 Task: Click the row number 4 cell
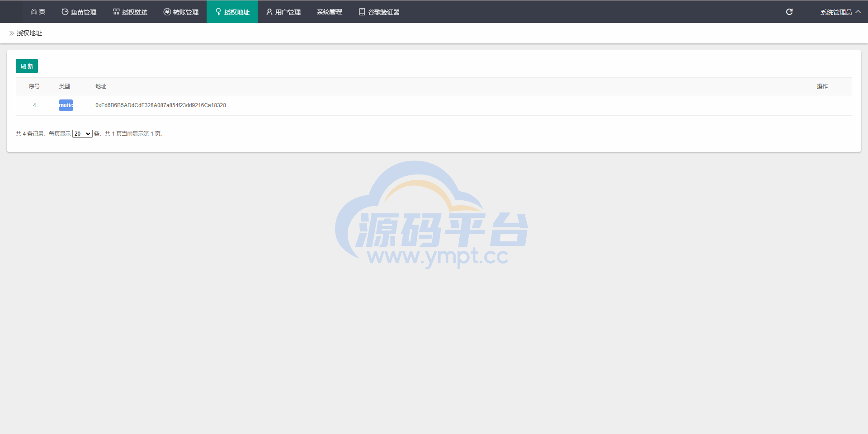(x=34, y=105)
